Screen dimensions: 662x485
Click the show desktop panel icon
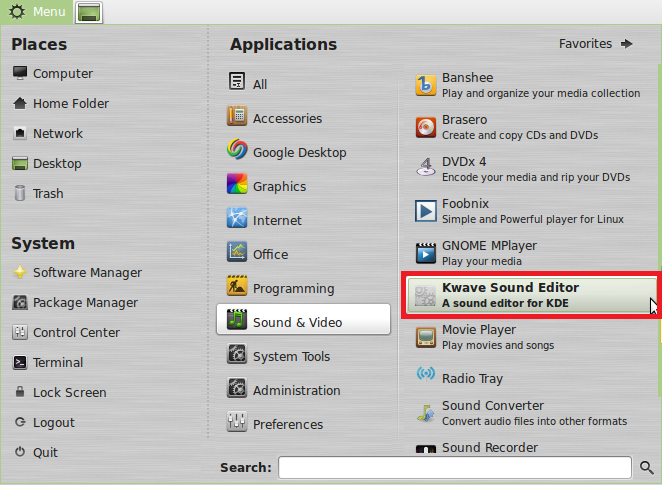pos(89,12)
